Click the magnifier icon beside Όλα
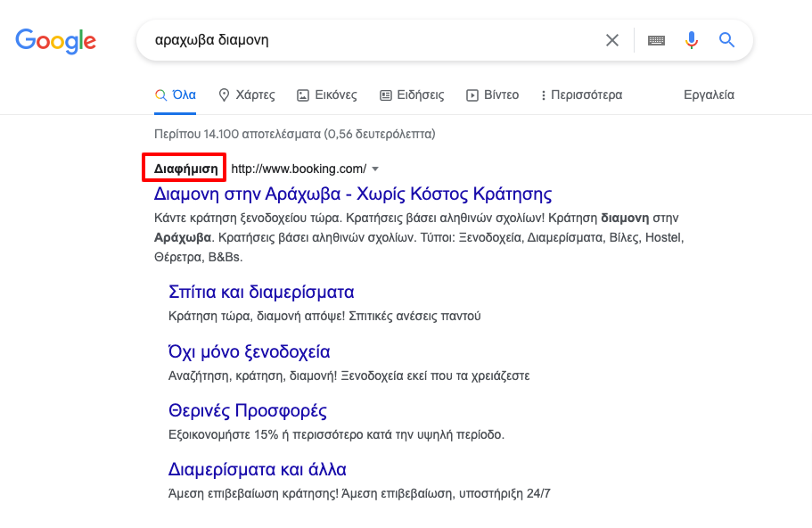The height and width of the screenshot is (528, 812). [160, 95]
